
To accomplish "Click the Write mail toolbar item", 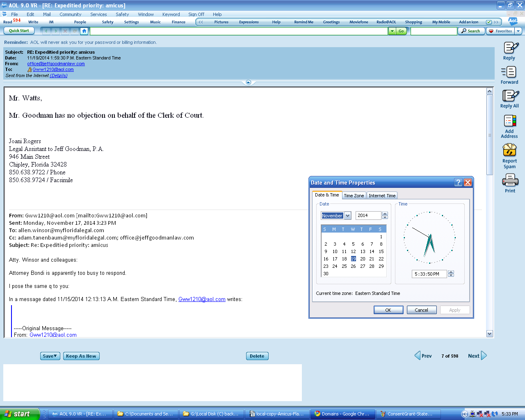I will pyautogui.click(x=33, y=22).
